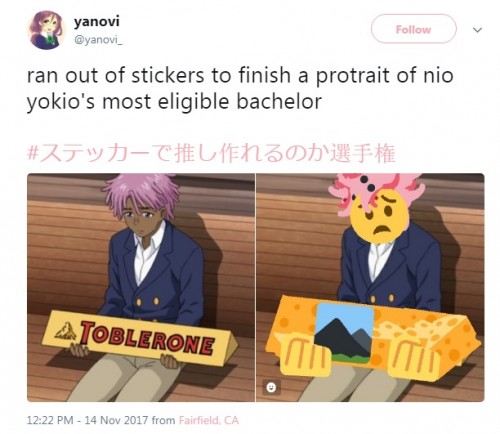Open the left Toblerone anime image

pyautogui.click(x=141, y=287)
